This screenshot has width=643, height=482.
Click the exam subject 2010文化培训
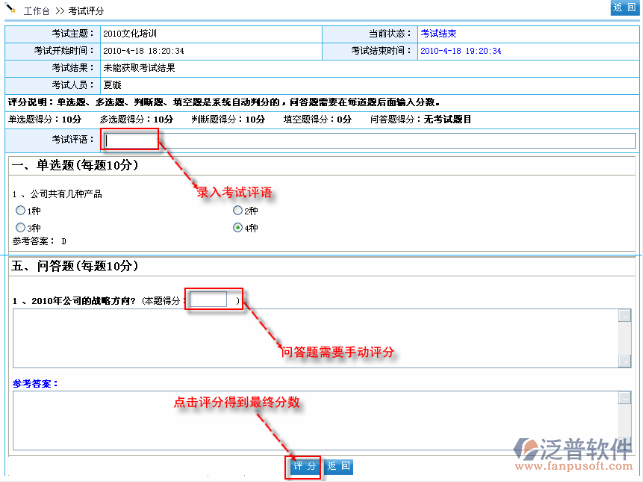[130, 34]
